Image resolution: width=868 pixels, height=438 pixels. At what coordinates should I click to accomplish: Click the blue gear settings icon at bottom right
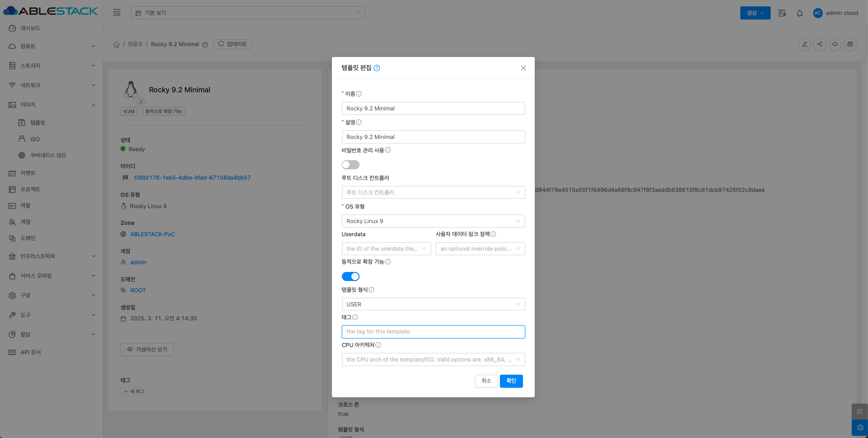(x=860, y=428)
